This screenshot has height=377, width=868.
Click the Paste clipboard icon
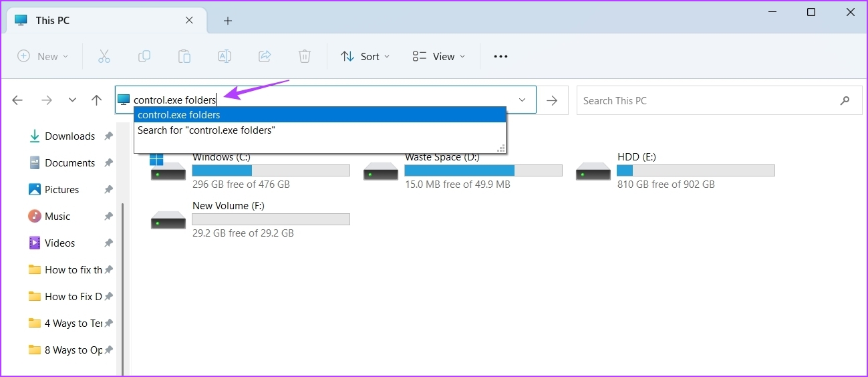click(x=184, y=57)
